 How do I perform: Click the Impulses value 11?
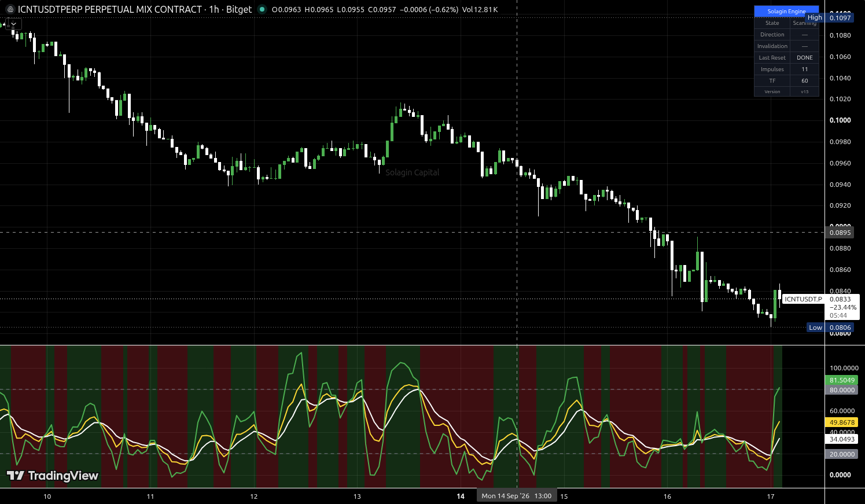(x=805, y=69)
